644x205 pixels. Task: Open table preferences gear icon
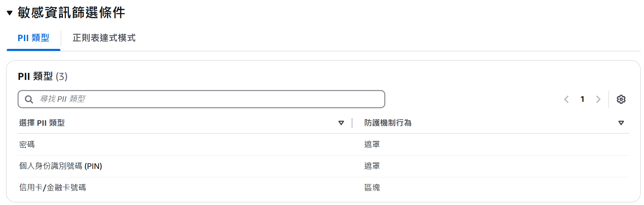(x=621, y=99)
